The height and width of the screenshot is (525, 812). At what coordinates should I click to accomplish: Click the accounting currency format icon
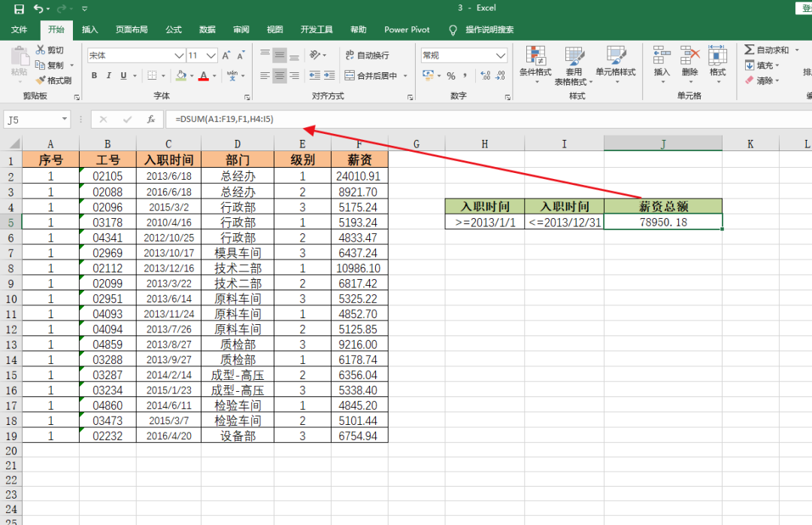tap(429, 76)
